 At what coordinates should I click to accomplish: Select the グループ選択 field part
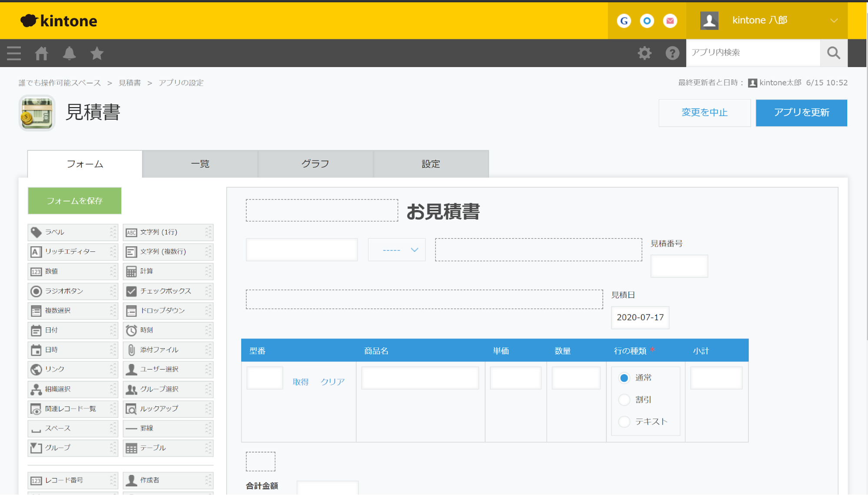point(168,389)
